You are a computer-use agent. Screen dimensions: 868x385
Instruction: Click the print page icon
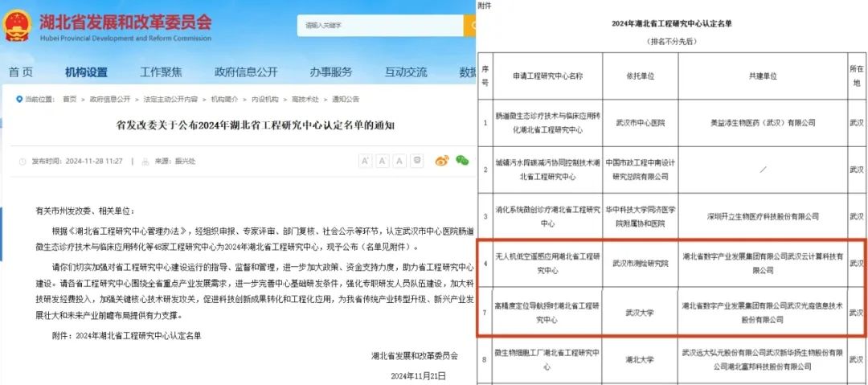click(417, 161)
